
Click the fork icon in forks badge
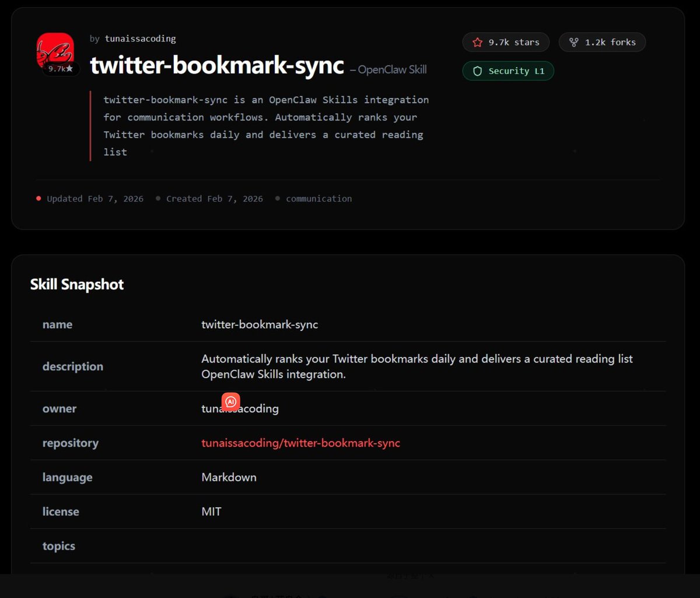(574, 43)
